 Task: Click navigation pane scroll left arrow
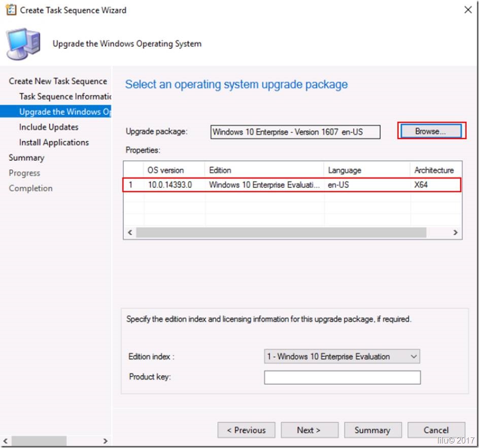[x=5, y=441]
